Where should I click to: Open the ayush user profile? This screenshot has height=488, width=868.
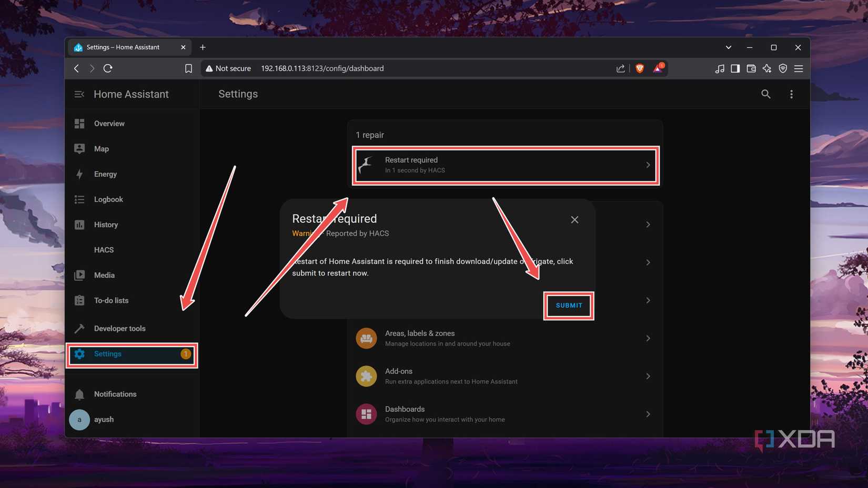pos(104,419)
